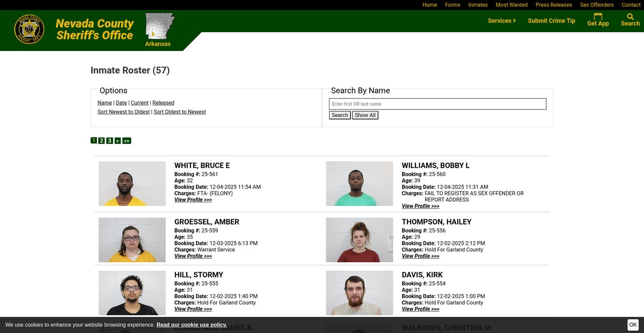Sort roster by Date
644x333 pixels.
point(121,103)
